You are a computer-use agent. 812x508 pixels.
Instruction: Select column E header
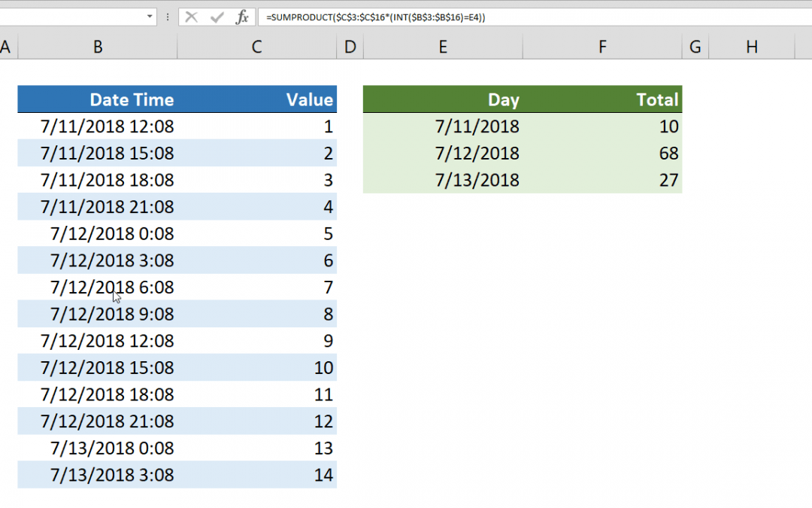click(443, 46)
